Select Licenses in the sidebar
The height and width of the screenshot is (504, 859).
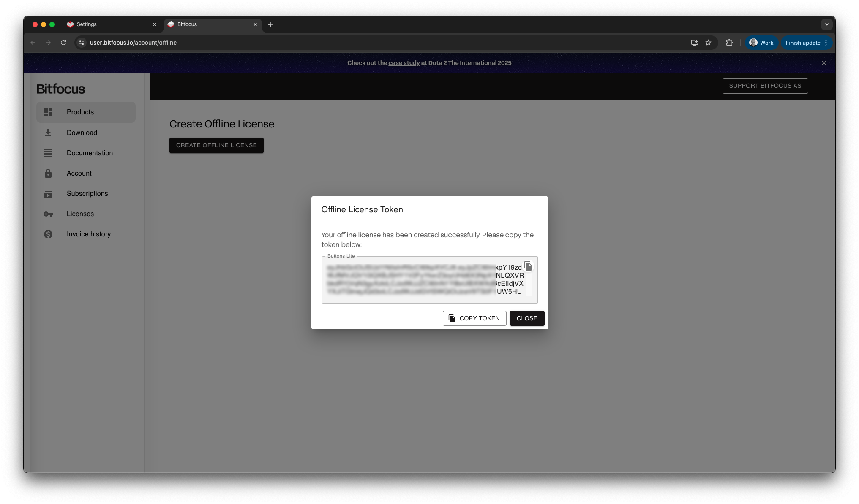coord(86,214)
